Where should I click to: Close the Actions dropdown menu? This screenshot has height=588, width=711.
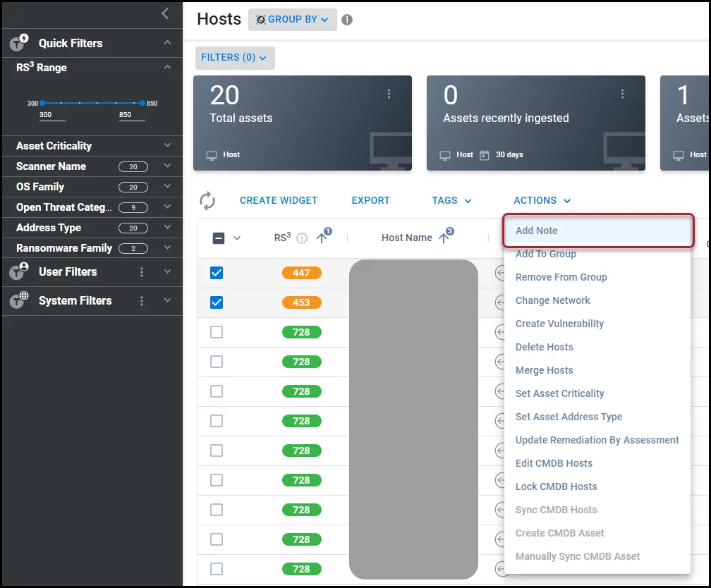pos(542,200)
